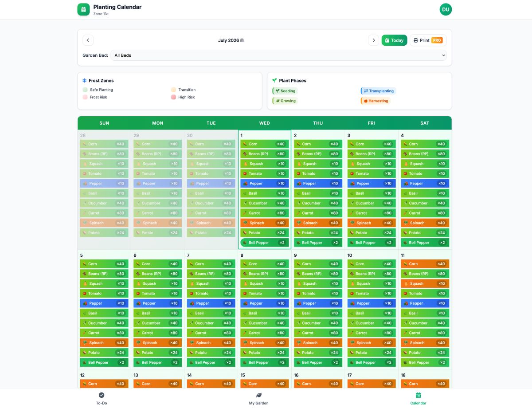The image size is (532, 408).
Task: Toggle the Harvesting phase filter
Action: pos(376,101)
